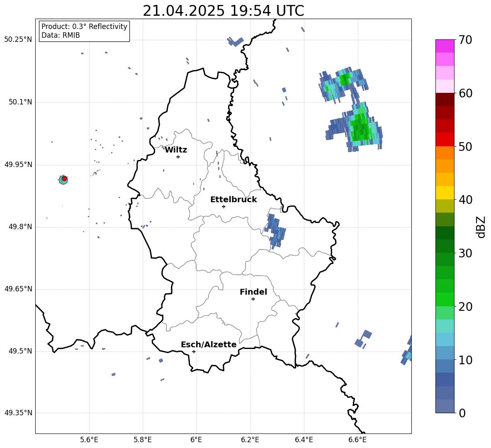The height and width of the screenshot is (448, 491).
Task: Click the 6°E longitude label
Action: [x=196, y=440]
